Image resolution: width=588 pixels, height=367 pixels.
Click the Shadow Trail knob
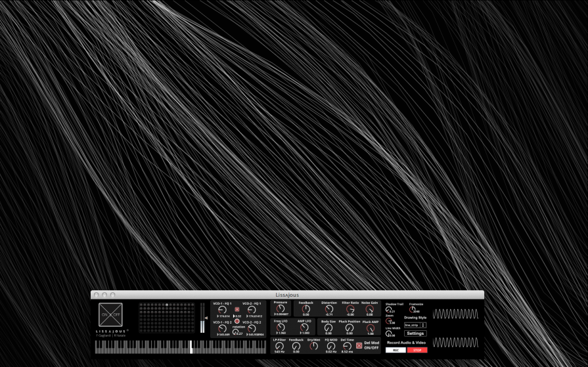pyautogui.click(x=389, y=309)
